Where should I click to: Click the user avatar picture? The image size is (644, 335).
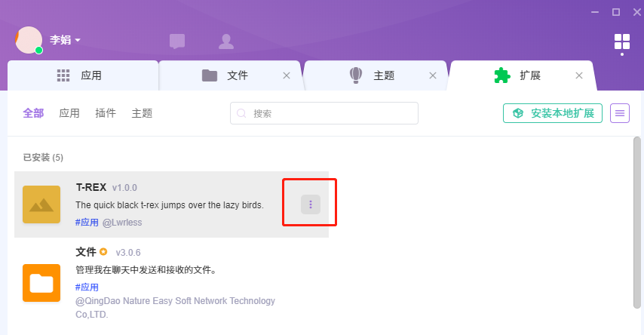[29, 40]
